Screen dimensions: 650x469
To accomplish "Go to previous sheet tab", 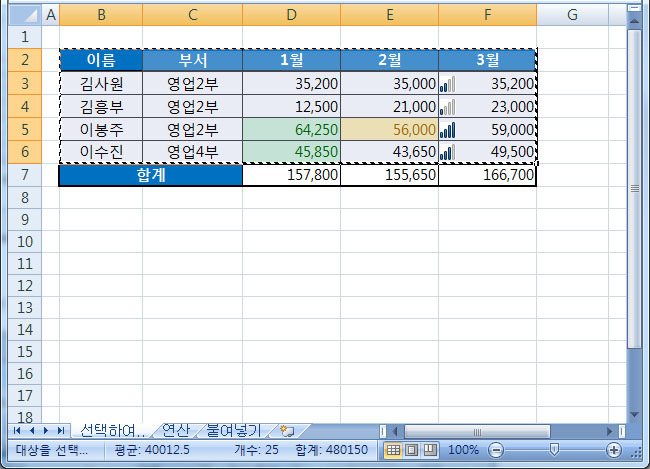I will pos(32,431).
